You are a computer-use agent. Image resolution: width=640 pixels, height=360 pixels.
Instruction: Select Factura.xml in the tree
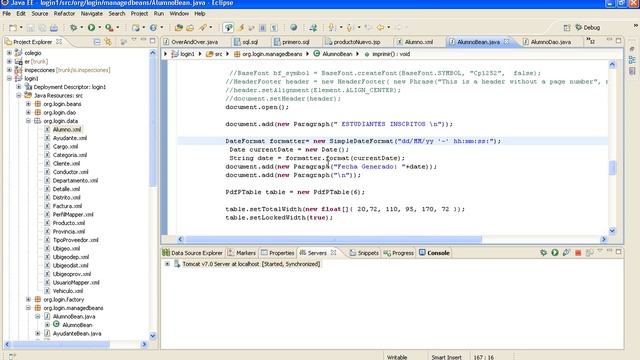tap(67, 206)
